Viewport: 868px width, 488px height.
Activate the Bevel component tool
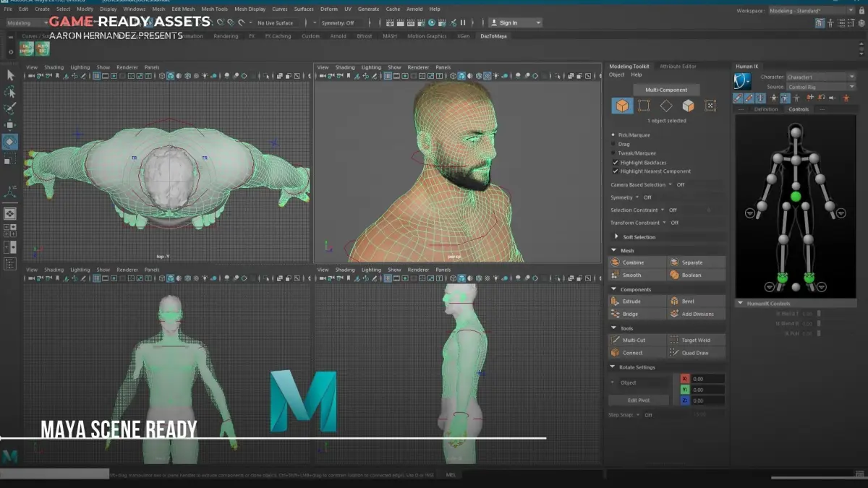pyautogui.click(x=696, y=301)
